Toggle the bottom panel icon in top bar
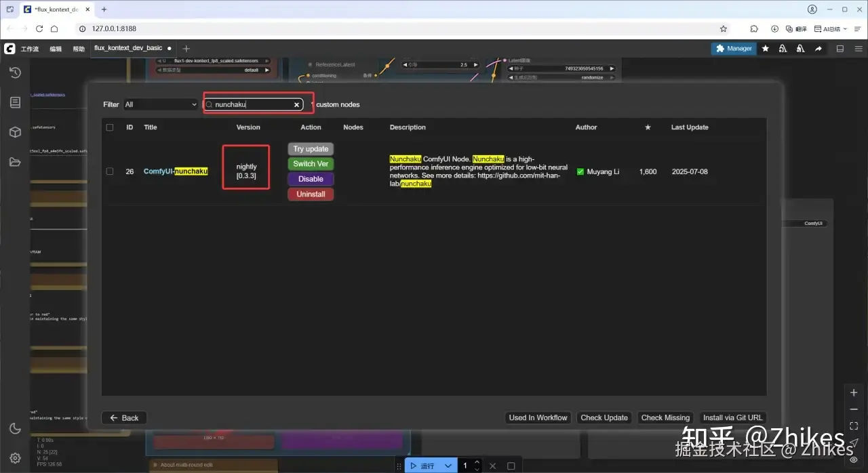Screen dimensions: 868x473 click(x=840, y=48)
